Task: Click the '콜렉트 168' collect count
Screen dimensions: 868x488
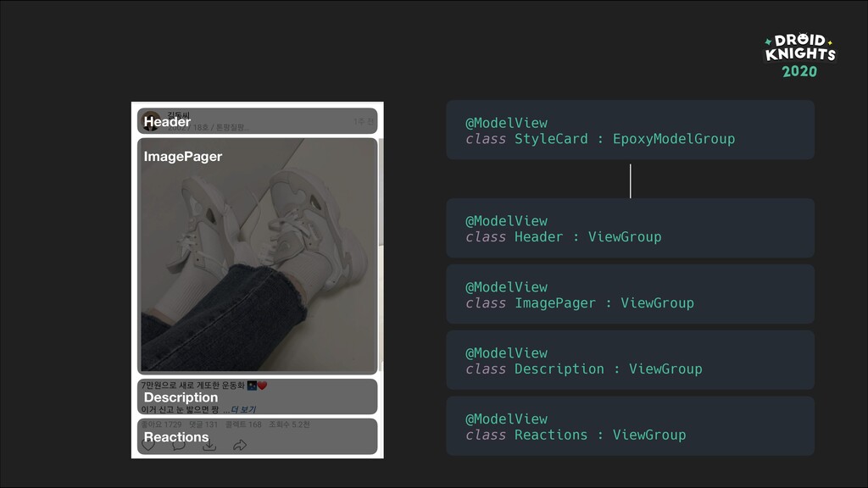Action: pos(243,424)
